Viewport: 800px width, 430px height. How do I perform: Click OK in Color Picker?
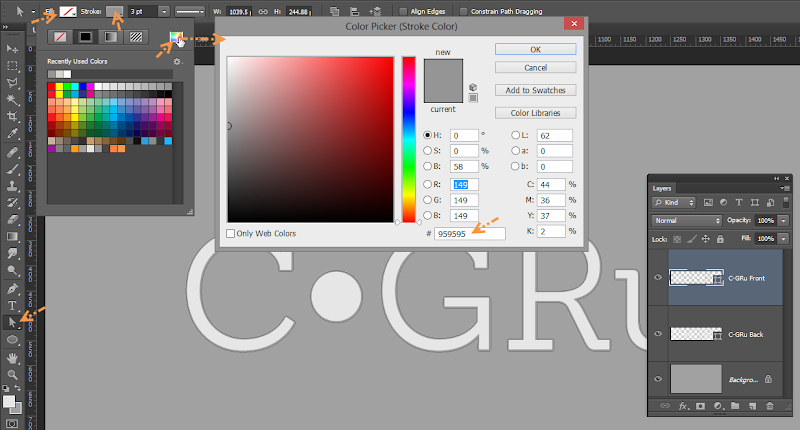(x=535, y=49)
